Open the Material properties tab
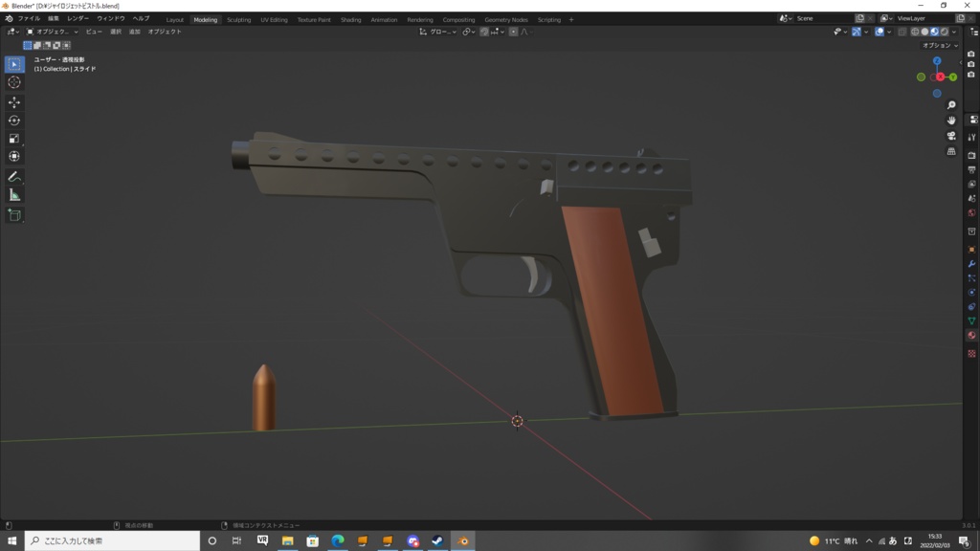Image resolution: width=980 pixels, height=551 pixels. (972, 336)
